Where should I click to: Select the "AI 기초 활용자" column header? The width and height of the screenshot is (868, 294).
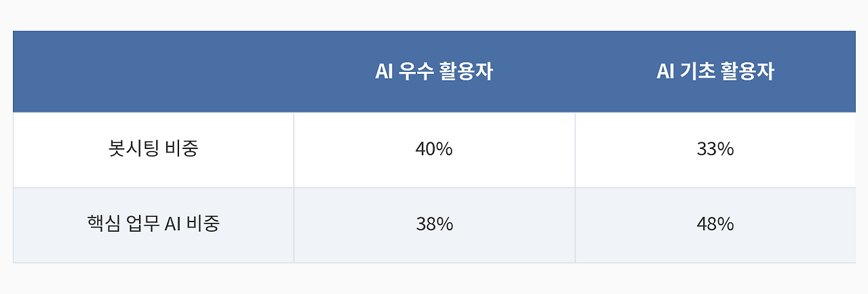click(x=715, y=72)
